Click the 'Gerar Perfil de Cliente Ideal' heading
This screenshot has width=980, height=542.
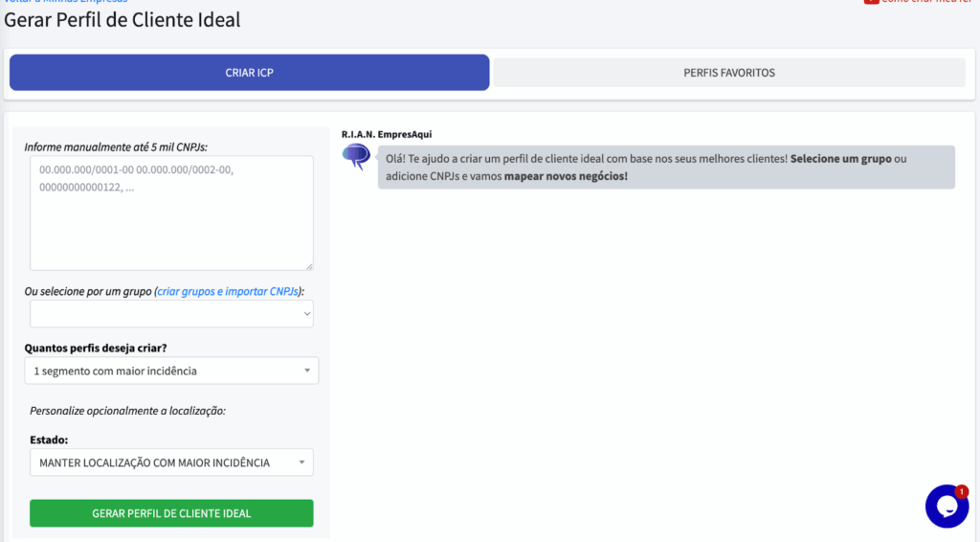click(x=122, y=20)
